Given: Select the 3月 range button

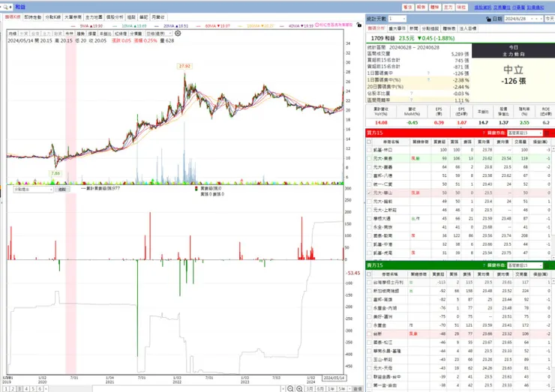Looking at the screenshot, I should [310, 389].
